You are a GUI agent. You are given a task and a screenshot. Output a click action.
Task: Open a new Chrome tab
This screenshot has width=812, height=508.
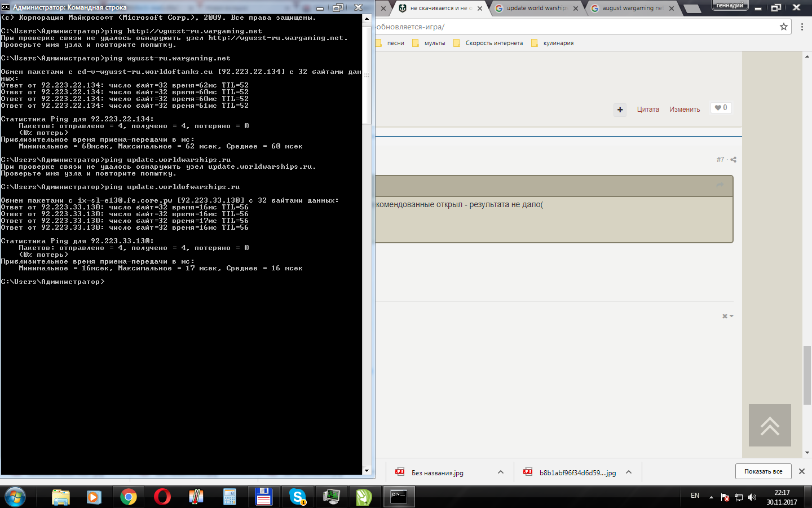pos(692,8)
